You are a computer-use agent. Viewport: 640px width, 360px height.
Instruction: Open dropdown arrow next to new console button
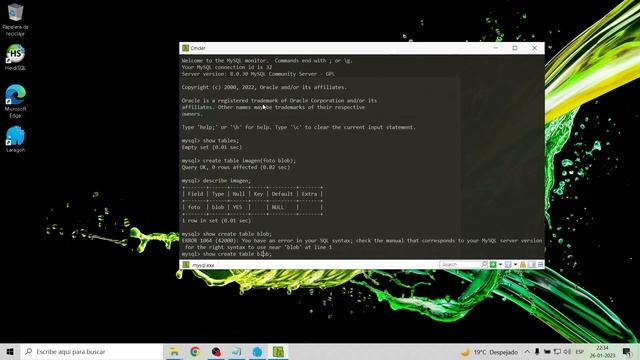500,265
